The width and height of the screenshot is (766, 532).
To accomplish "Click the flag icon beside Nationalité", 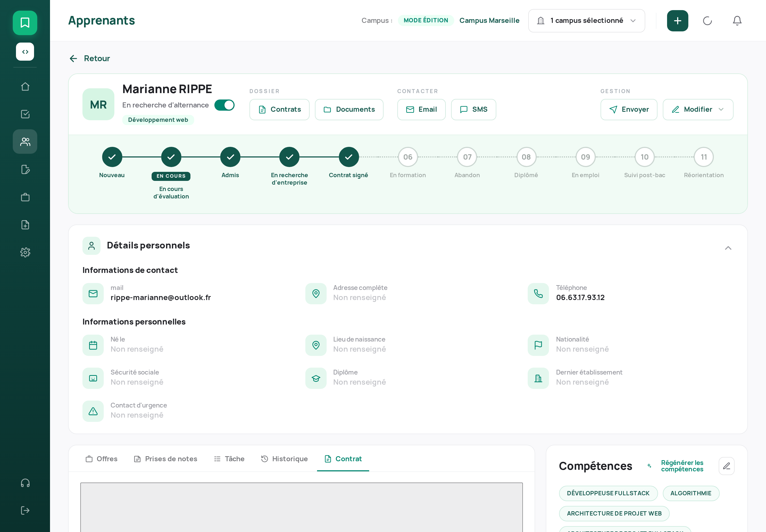I will tap(538, 345).
